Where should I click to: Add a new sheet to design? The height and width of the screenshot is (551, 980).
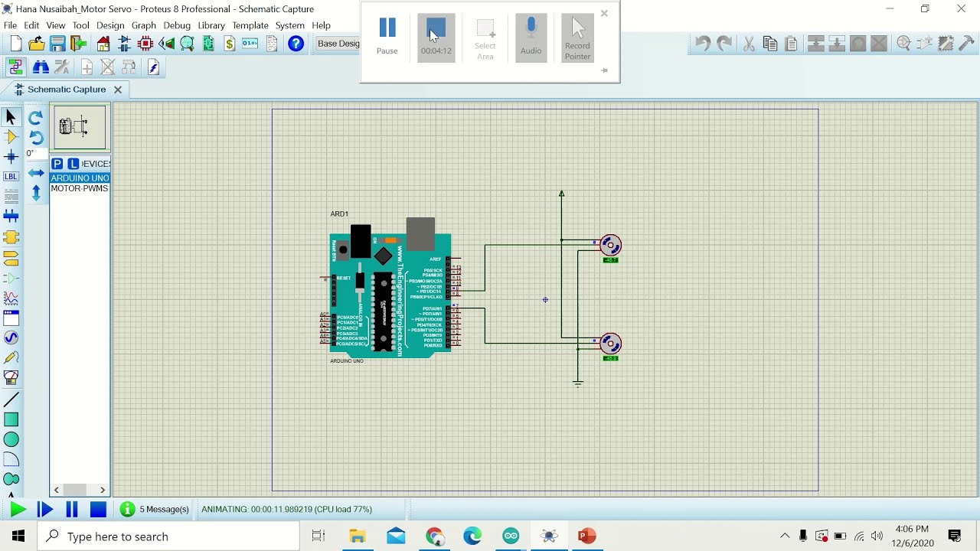pyautogui.click(x=87, y=67)
